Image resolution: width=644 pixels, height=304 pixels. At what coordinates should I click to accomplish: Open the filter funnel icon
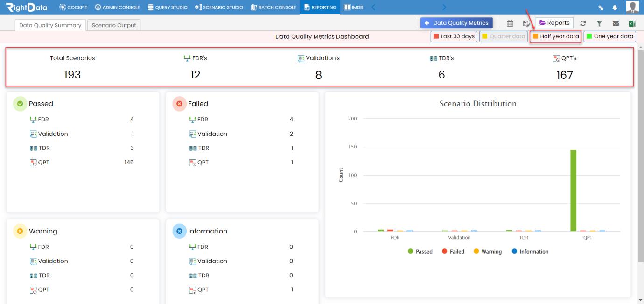pos(599,23)
